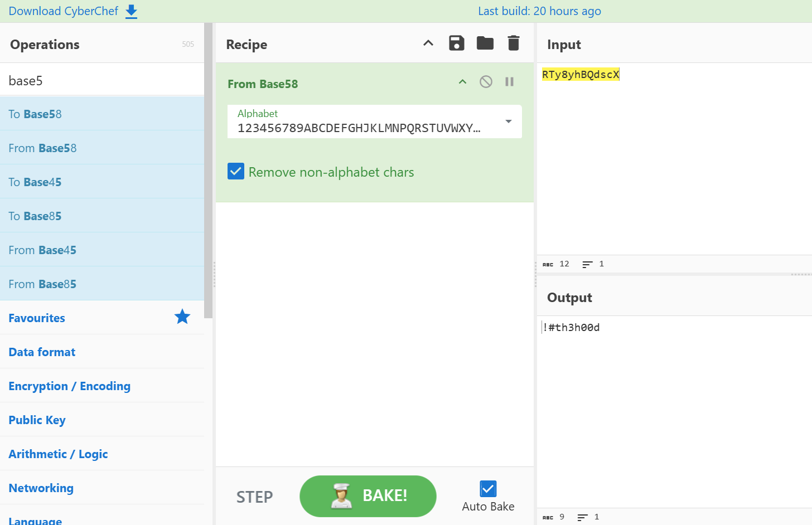This screenshot has height=525, width=812.
Task: Save the current recipe
Action: click(x=457, y=43)
